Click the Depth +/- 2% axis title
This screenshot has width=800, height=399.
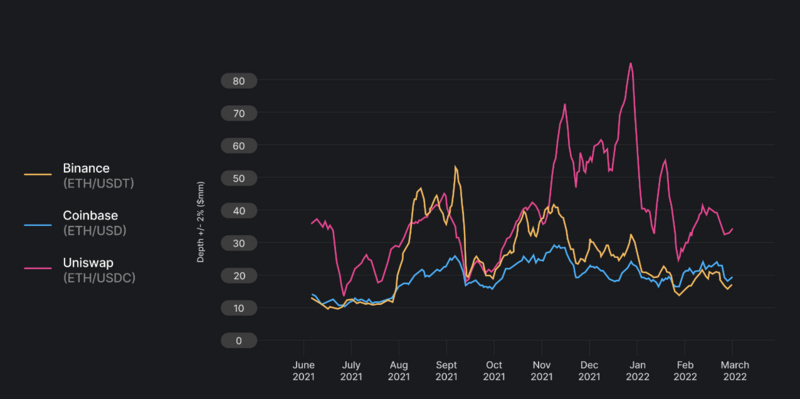click(201, 222)
